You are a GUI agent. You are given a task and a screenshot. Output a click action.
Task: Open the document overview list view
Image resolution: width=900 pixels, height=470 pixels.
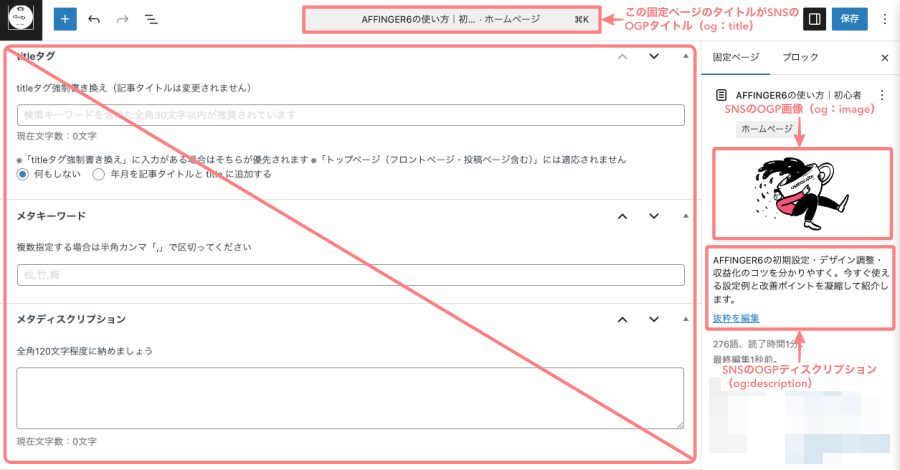pos(151,19)
